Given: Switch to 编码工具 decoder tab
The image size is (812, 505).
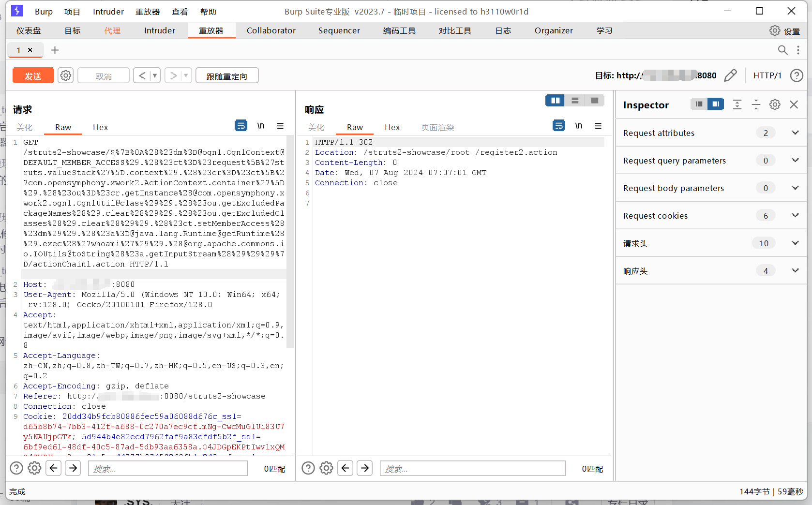Looking at the screenshot, I should [x=399, y=30].
